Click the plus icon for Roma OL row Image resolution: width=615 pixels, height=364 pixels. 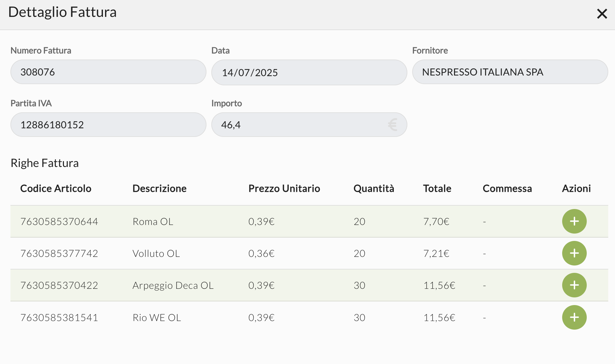click(x=574, y=221)
